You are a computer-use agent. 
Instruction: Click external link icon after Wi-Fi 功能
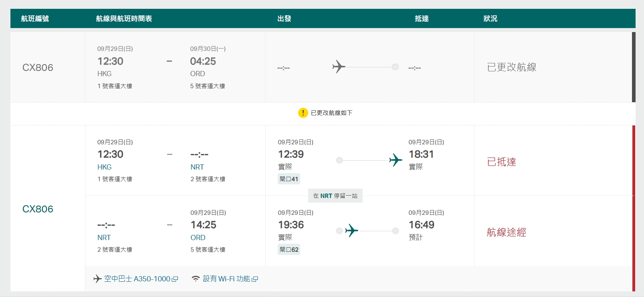(x=255, y=279)
